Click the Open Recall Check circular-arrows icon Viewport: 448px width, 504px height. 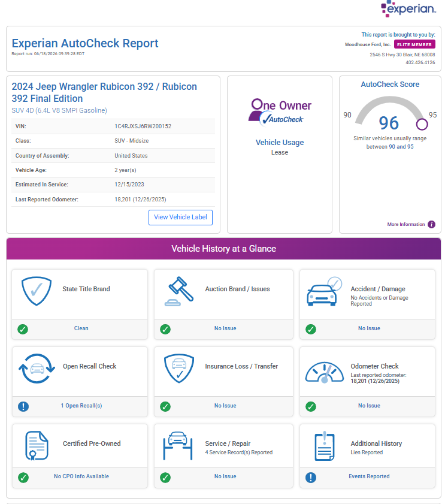[37, 369]
